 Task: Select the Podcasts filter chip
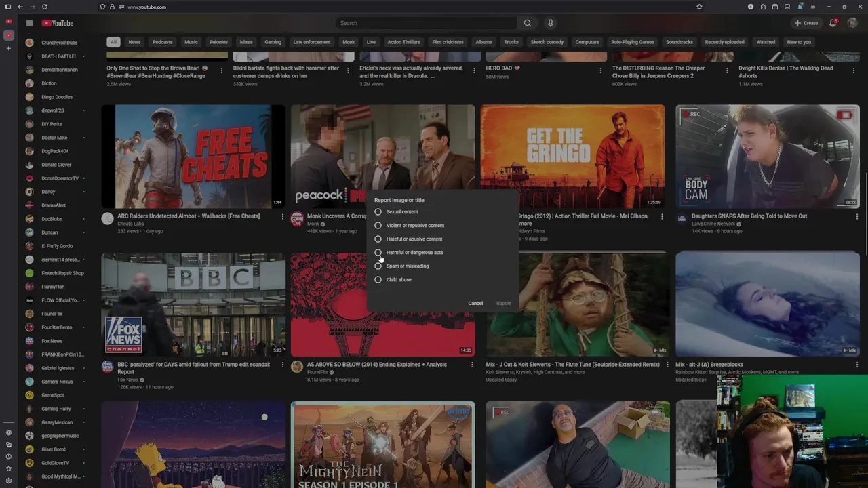click(163, 42)
